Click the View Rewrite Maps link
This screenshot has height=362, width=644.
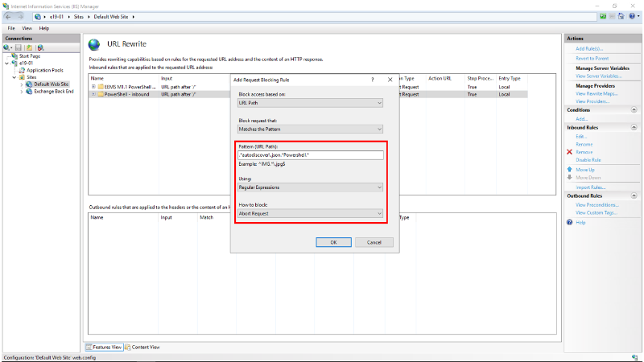coord(597,93)
